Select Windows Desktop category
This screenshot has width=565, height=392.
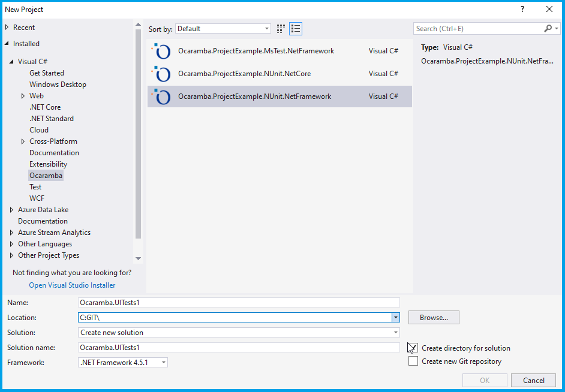[x=58, y=85]
